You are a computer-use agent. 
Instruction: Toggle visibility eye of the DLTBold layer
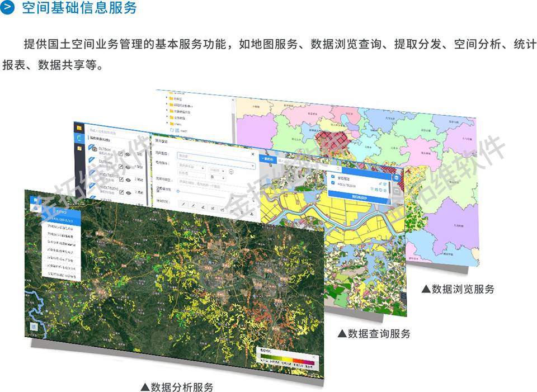click(128, 154)
